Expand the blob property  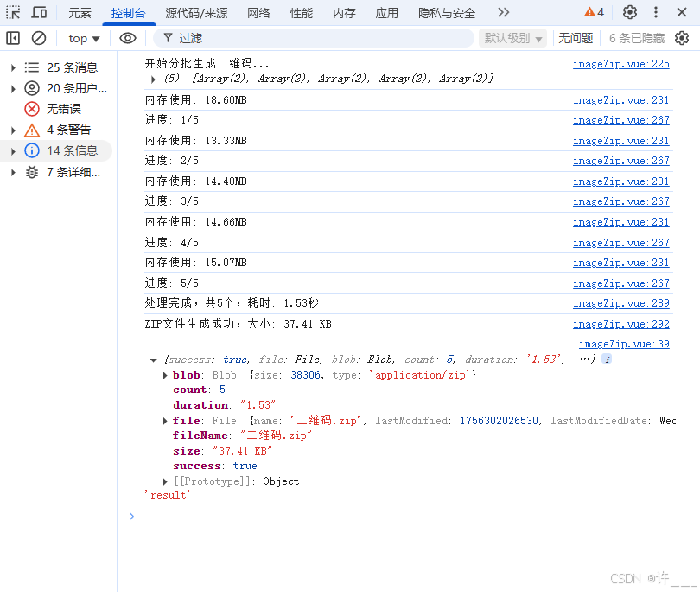click(165, 375)
